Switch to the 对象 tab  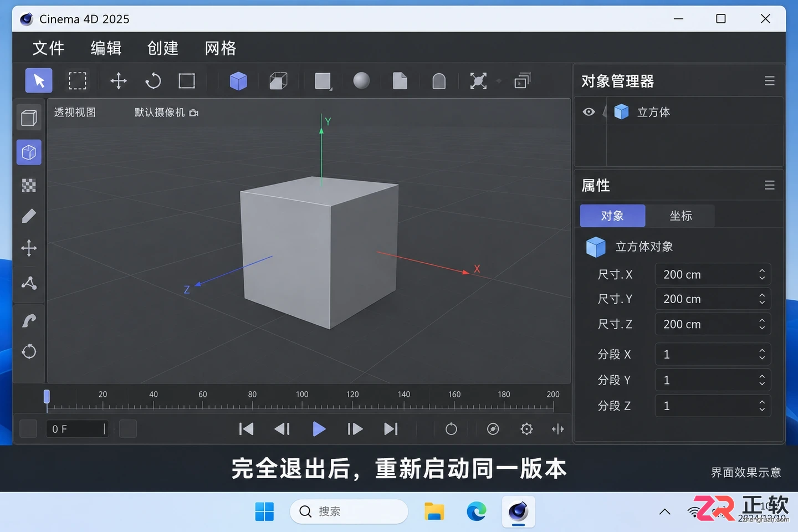coord(612,216)
